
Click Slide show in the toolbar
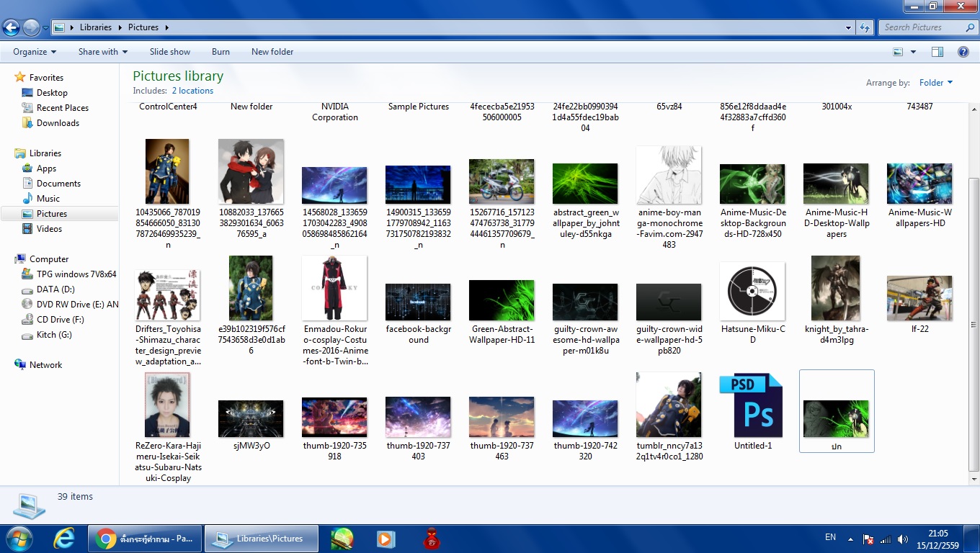pyautogui.click(x=170, y=52)
